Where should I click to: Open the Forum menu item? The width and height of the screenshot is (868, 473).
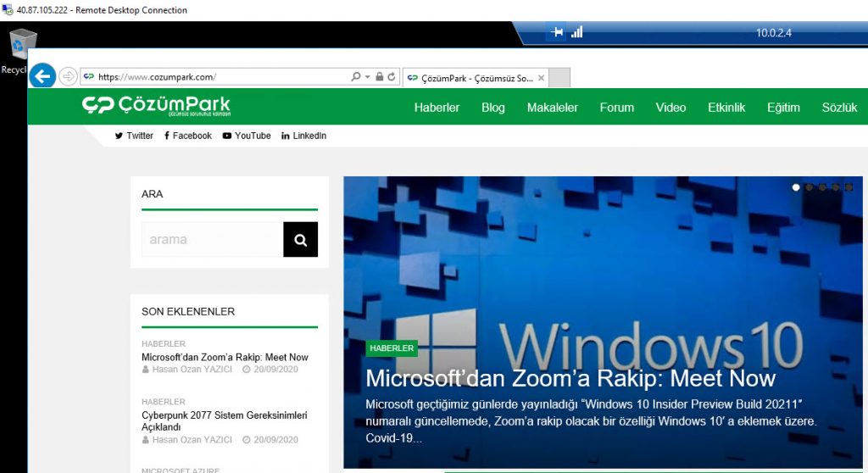617,108
